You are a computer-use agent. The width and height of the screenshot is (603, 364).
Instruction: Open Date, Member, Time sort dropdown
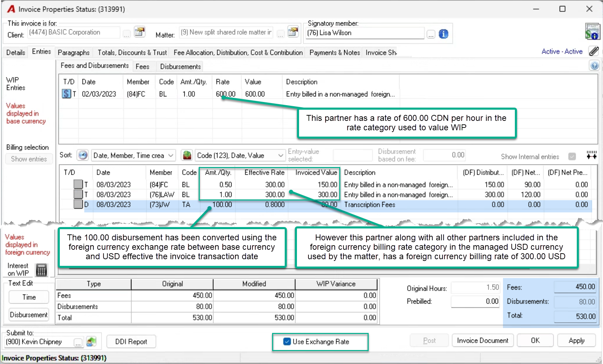(133, 155)
